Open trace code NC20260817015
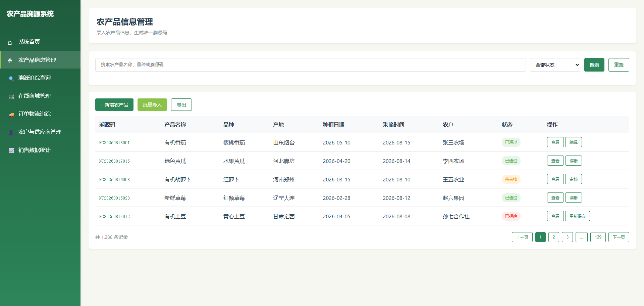This screenshot has width=644, height=306. click(114, 161)
